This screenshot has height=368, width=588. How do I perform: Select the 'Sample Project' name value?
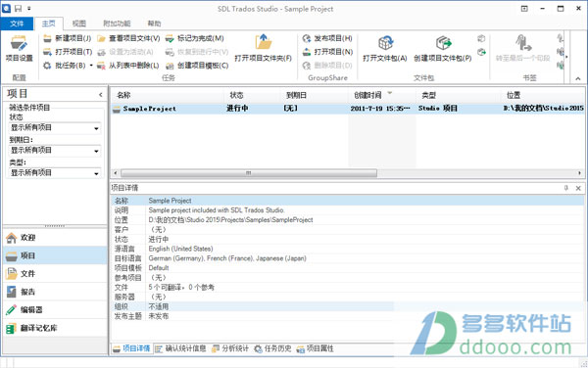pos(170,201)
